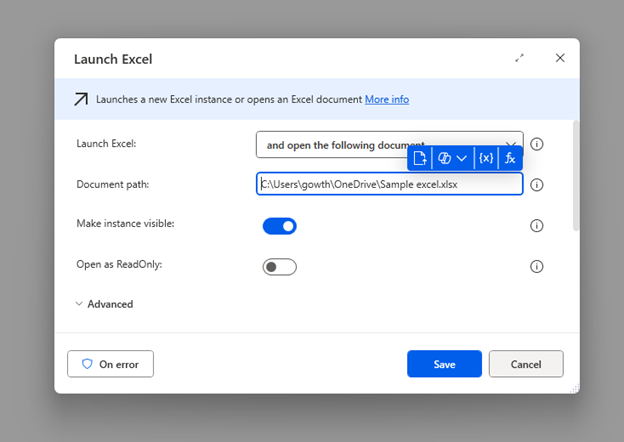
Task: Open the Launch Excel dropdown
Action: click(390, 144)
